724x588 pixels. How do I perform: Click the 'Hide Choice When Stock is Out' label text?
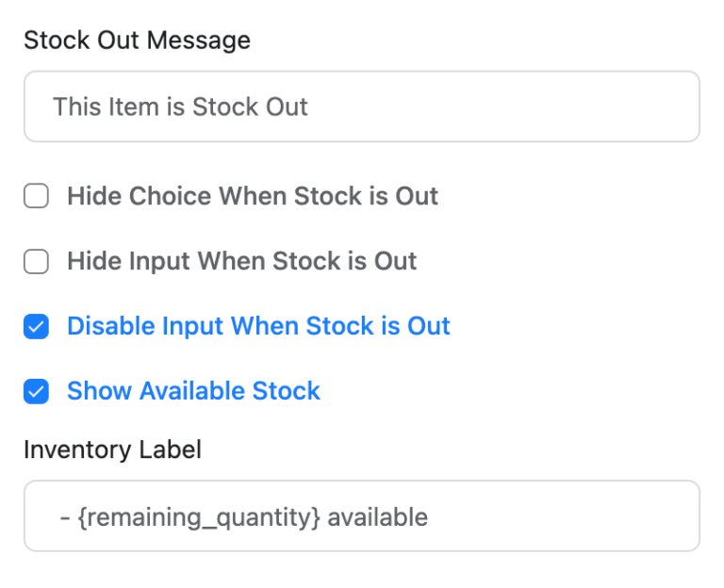[252, 197]
